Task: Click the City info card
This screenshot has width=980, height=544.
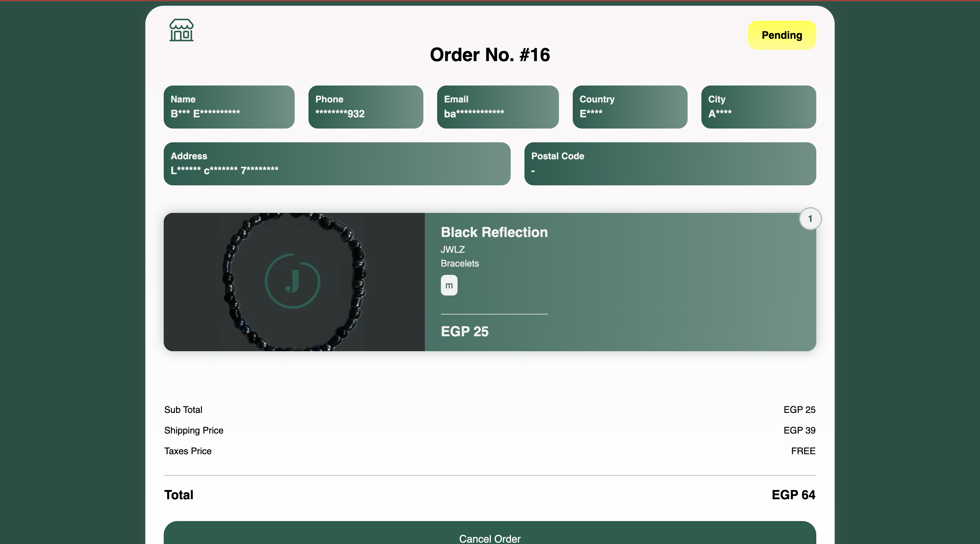Action: (x=758, y=107)
